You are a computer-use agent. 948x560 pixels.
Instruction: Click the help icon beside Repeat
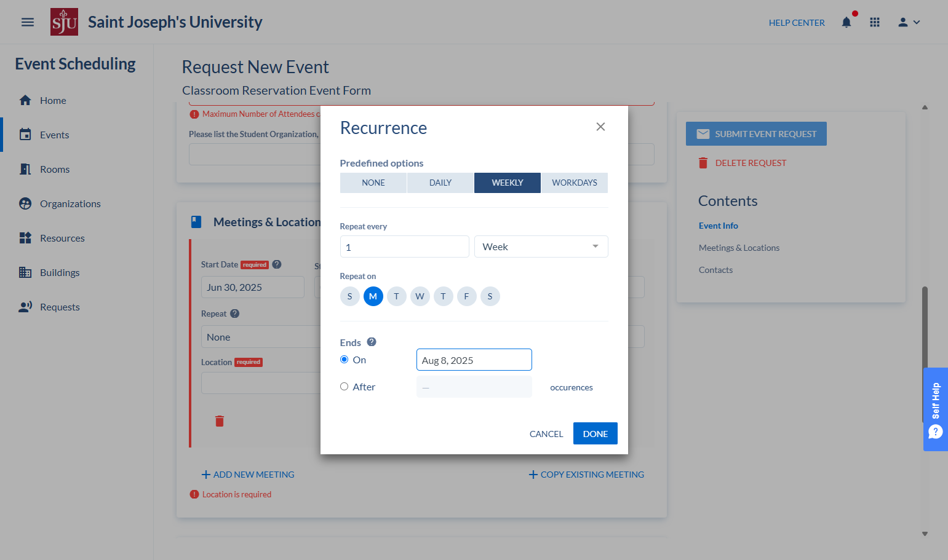click(x=235, y=314)
